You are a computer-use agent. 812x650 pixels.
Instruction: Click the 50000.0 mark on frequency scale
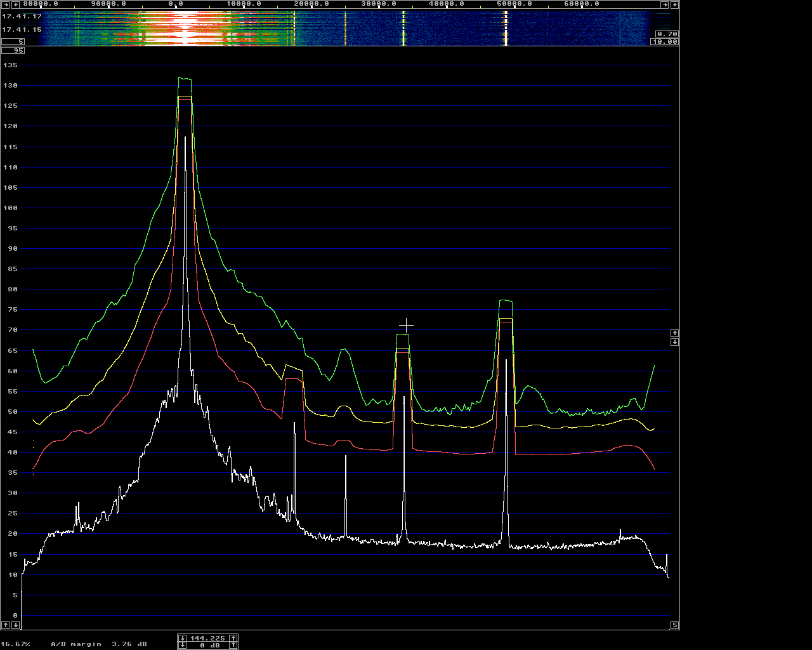(x=514, y=4)
